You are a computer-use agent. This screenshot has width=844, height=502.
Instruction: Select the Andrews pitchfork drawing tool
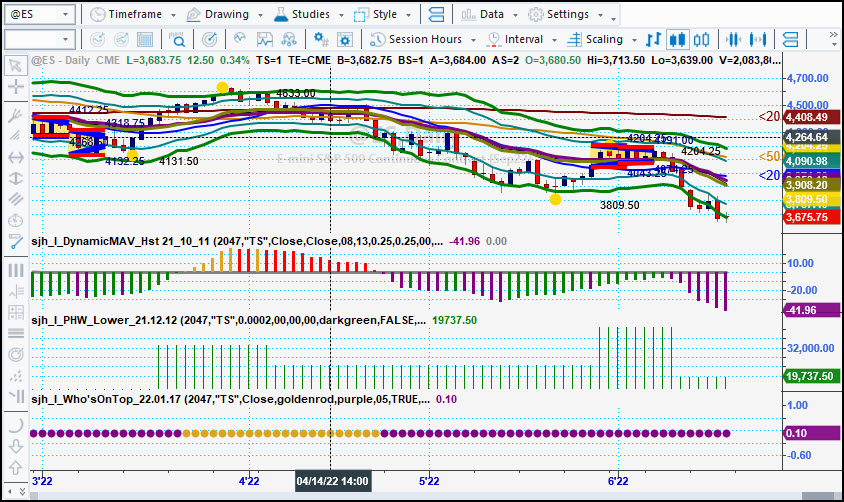click(16, 115)
